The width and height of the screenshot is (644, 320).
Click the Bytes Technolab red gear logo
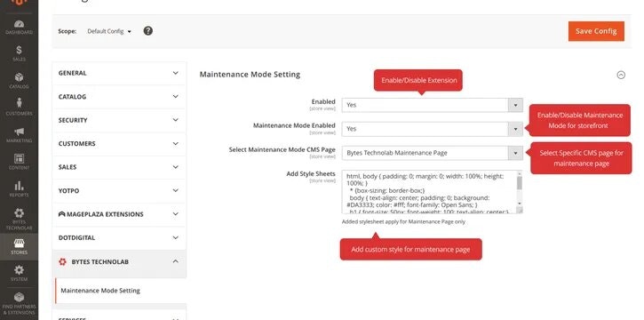point(62,261)
